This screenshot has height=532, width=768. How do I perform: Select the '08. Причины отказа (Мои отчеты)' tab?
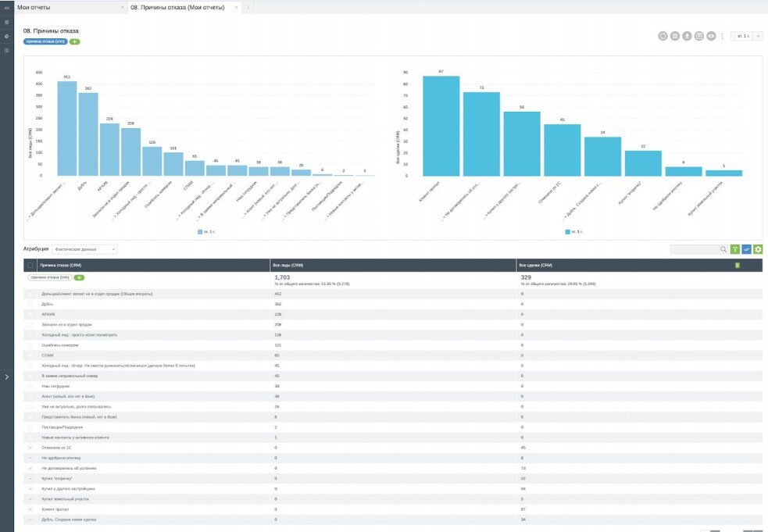point(177,7)
